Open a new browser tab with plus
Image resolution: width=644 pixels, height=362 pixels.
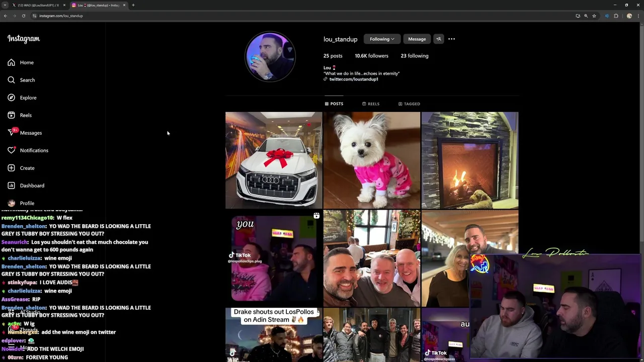point(133,5)
